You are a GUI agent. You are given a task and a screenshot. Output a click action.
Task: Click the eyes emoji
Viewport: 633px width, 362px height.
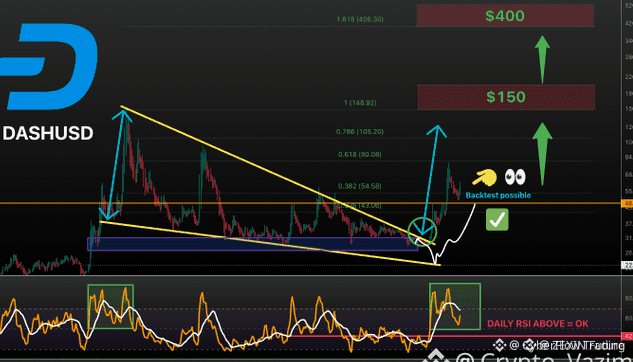click(515, 177)
